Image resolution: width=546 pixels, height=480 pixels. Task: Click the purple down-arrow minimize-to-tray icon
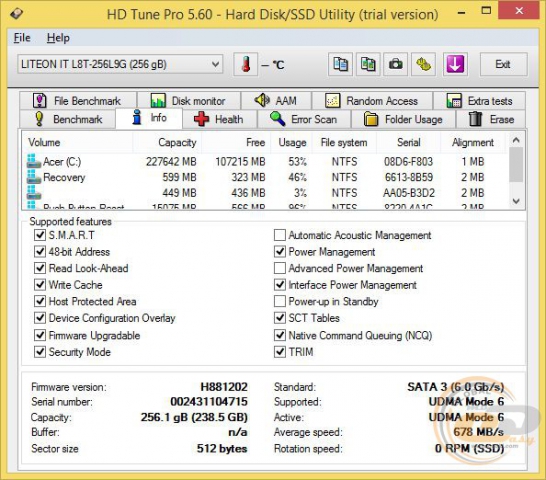coord(455,64)
